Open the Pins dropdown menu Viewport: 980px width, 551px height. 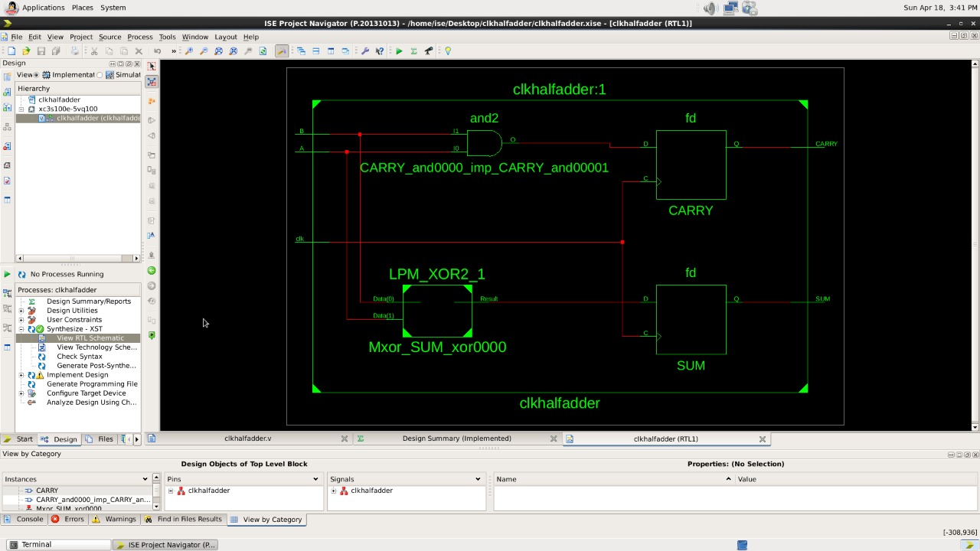coord(315,478)
